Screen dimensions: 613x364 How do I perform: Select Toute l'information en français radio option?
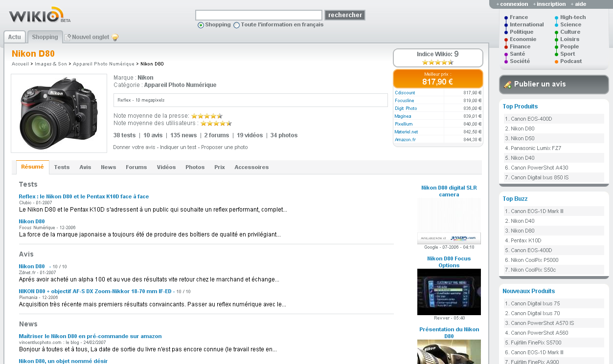coord(237,25)
